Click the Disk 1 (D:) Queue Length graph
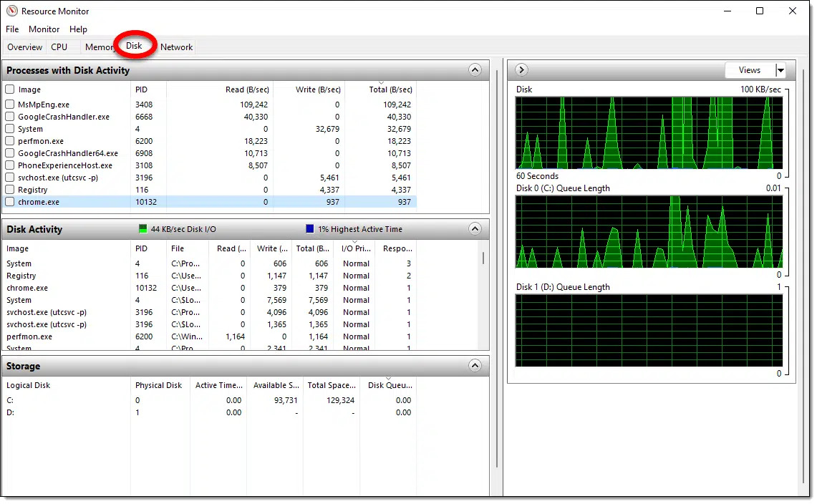This screenshot has width=817, height=504. tap(649, 331)
